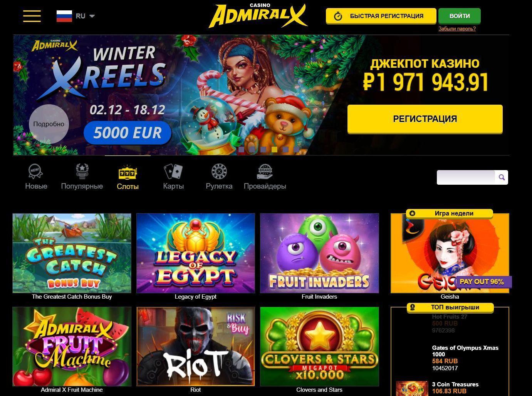
Task: Click the search magnifier icon
Action: pyautogui.click(x=502, y=177)
